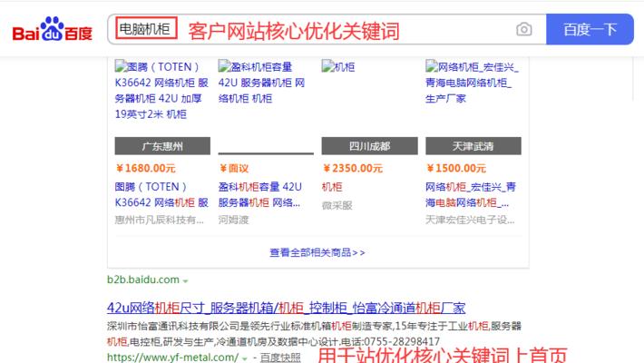Expand dropdown arrow next to yf-metal.com URL
The image size is (644, 363).
[x=245, y=358]
